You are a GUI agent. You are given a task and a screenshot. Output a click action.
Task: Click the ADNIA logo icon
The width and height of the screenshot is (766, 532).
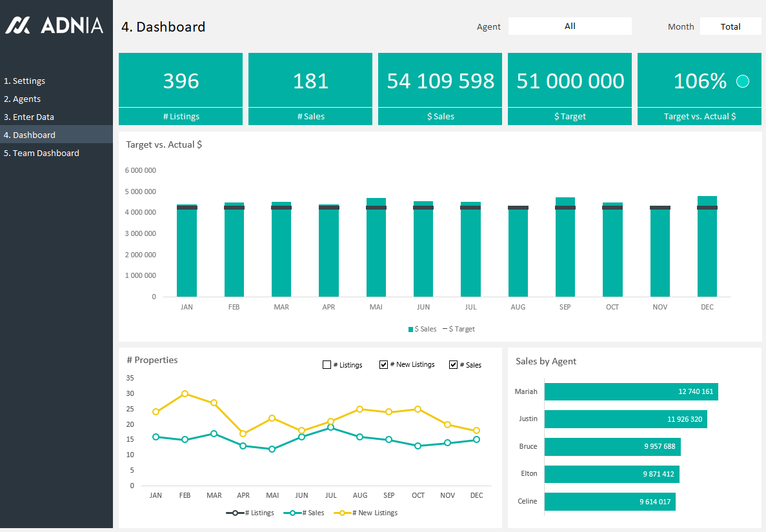pos(18,25)
